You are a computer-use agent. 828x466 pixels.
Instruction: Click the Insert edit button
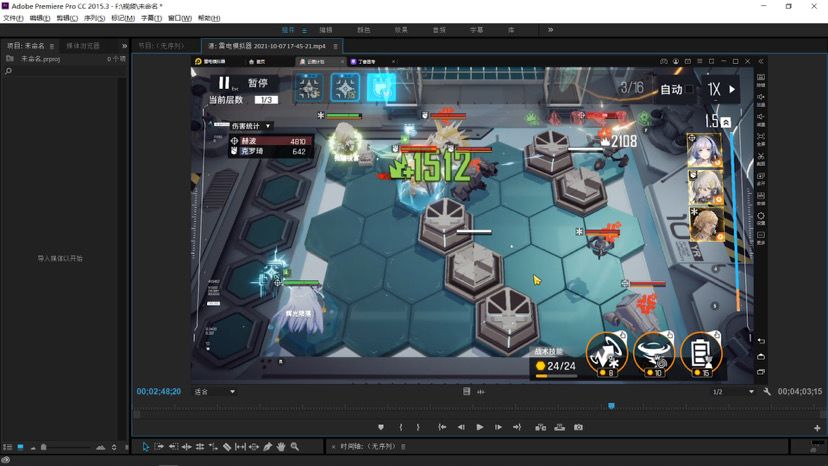[x=541, y=427]
